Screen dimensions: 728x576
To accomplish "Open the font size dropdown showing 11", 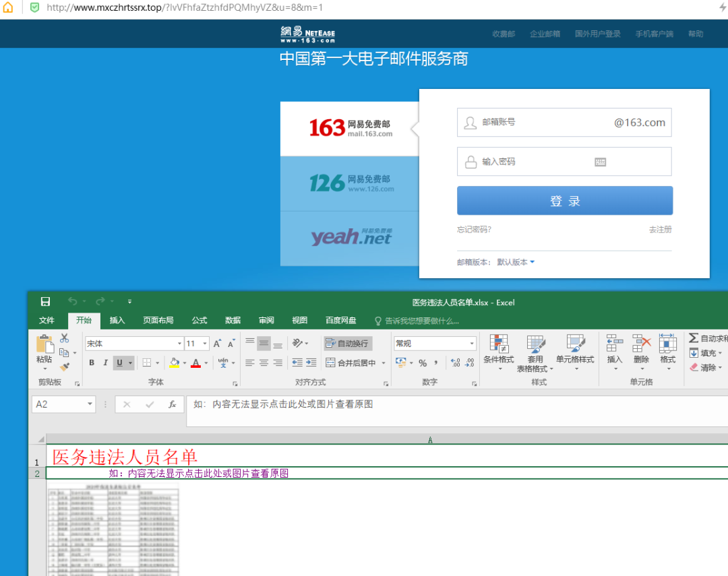I will (x=205, y=344).
